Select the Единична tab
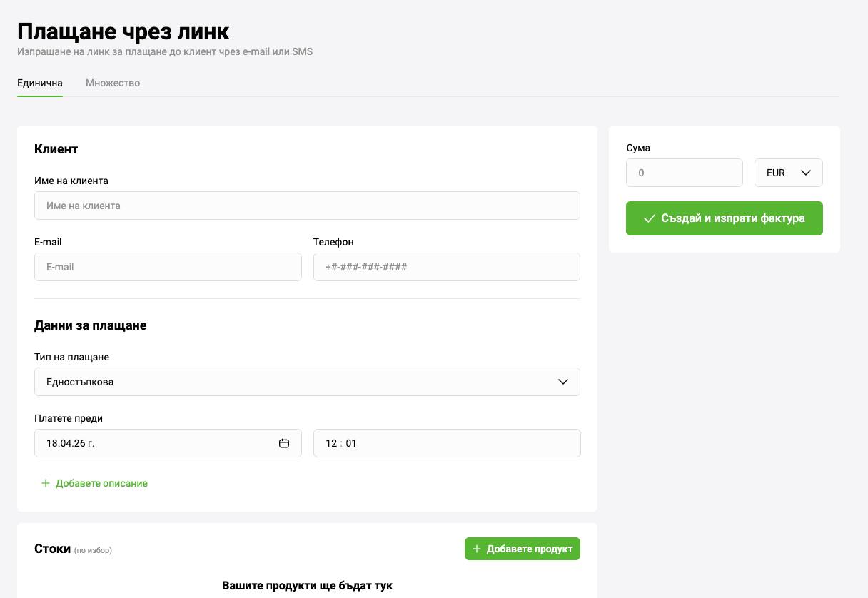 (x=40, y=83)
